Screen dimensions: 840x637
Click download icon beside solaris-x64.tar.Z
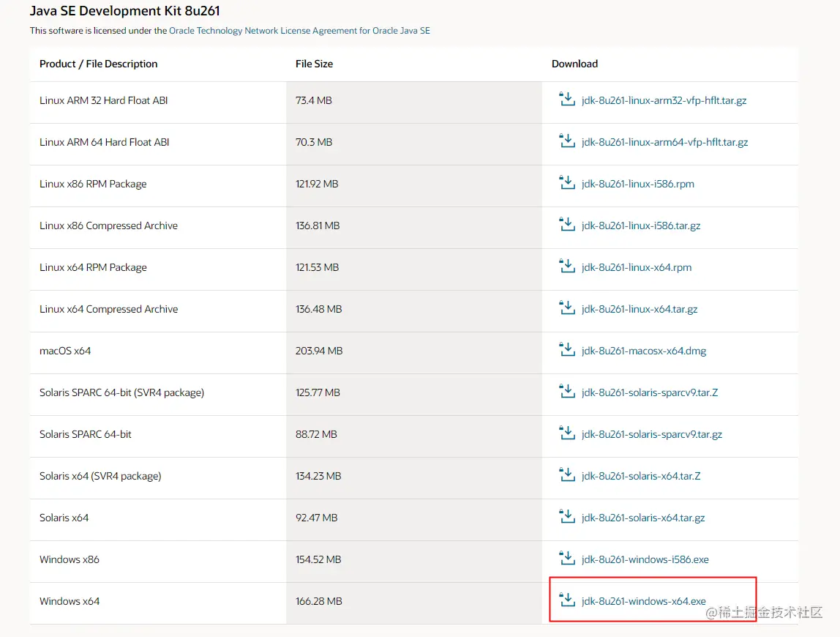coord(567,475)
